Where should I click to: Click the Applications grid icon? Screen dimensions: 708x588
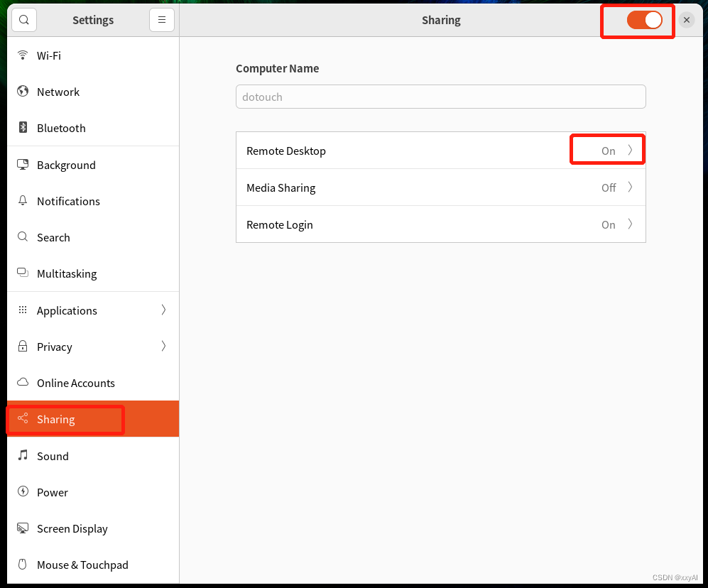(23, 310)
